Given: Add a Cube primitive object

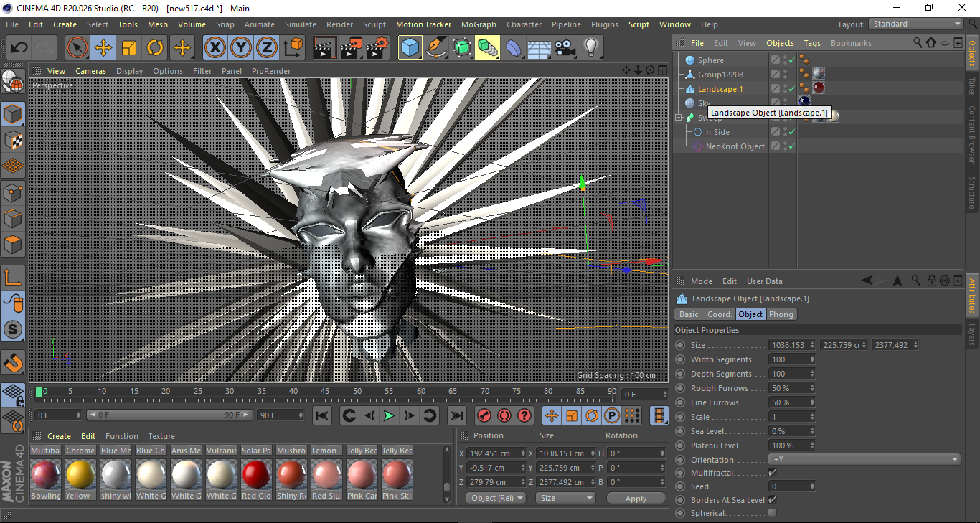Looking at the screenshot, I should [x=410, y=48].
